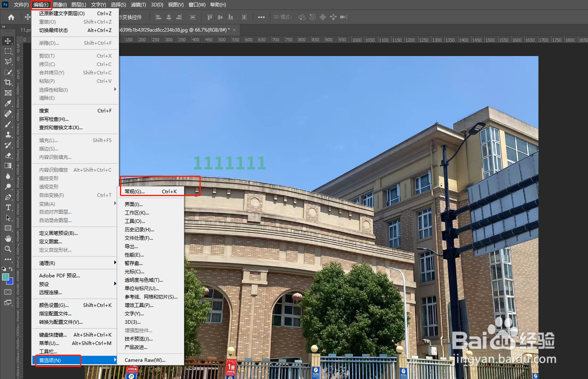Select the Zoom tool
This screenshot has height=379, width=588.
[x=8, y=249]
